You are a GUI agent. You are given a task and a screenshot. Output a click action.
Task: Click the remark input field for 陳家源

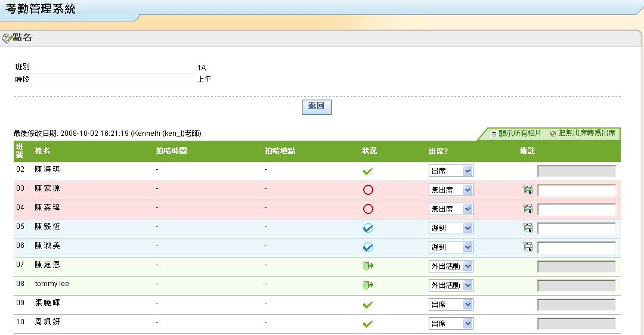click(x=576, y=190)
